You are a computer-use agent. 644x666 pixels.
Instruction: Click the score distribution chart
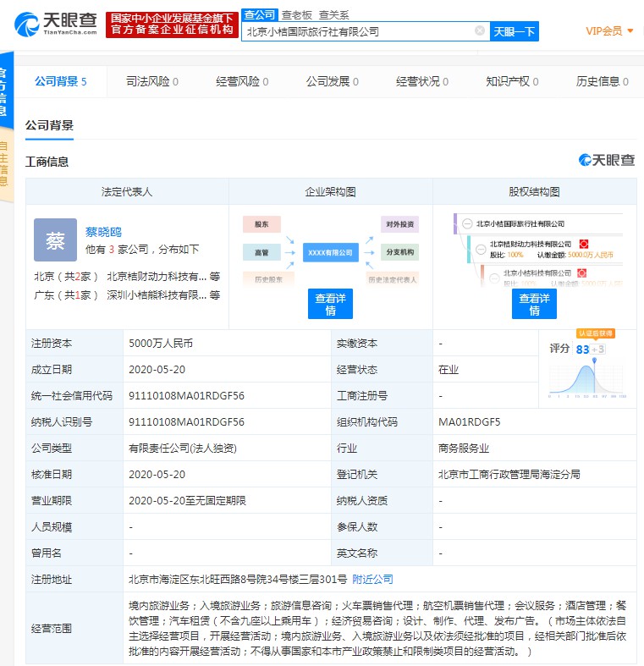588,379
